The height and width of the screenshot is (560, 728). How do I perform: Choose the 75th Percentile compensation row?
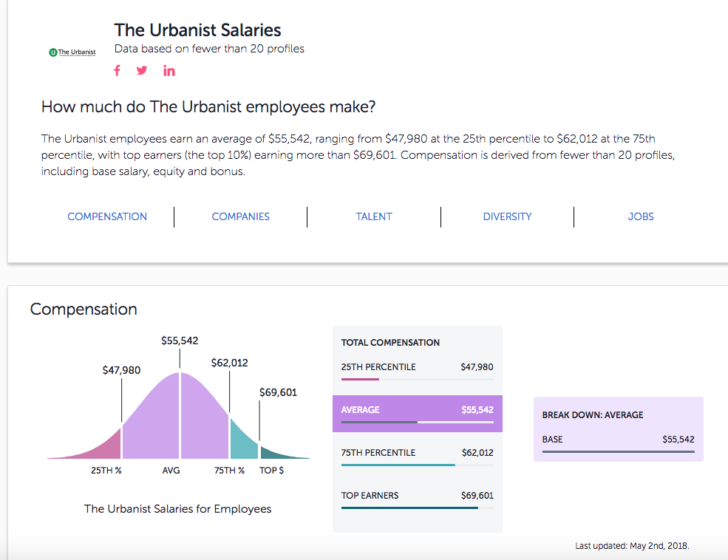pos(417,453)
